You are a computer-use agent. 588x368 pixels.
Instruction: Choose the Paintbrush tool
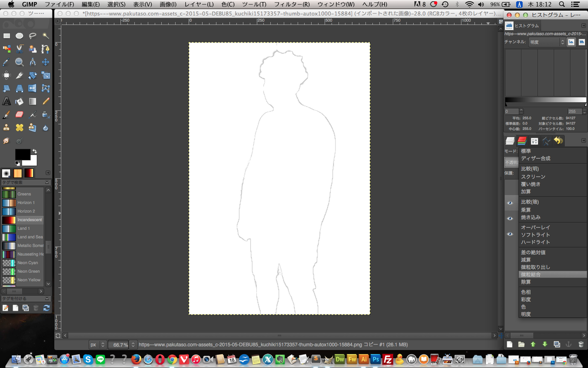click(x=6, y=115)
